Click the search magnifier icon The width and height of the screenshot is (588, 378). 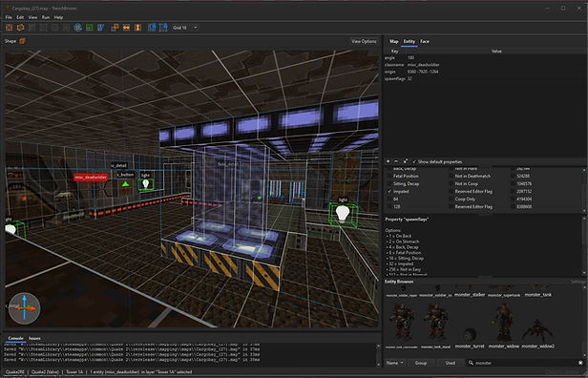pyautogui.click(x=471, y=363)
